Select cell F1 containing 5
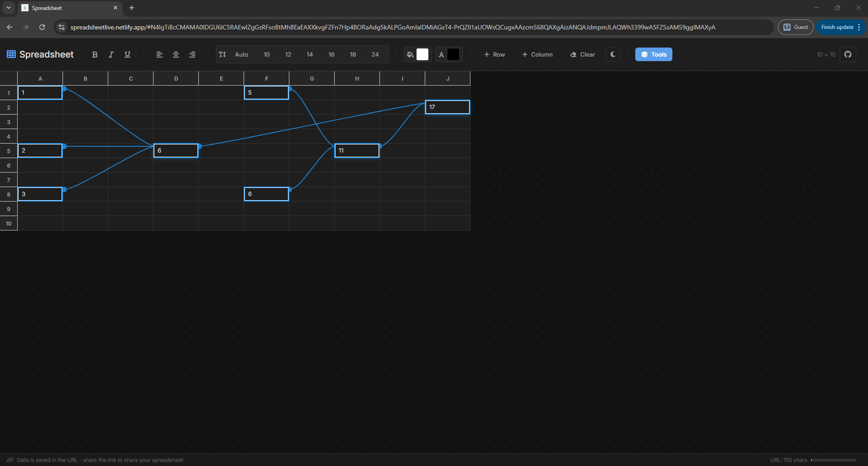868x466 pixels. pyautogui.click(x=267, y=92)
